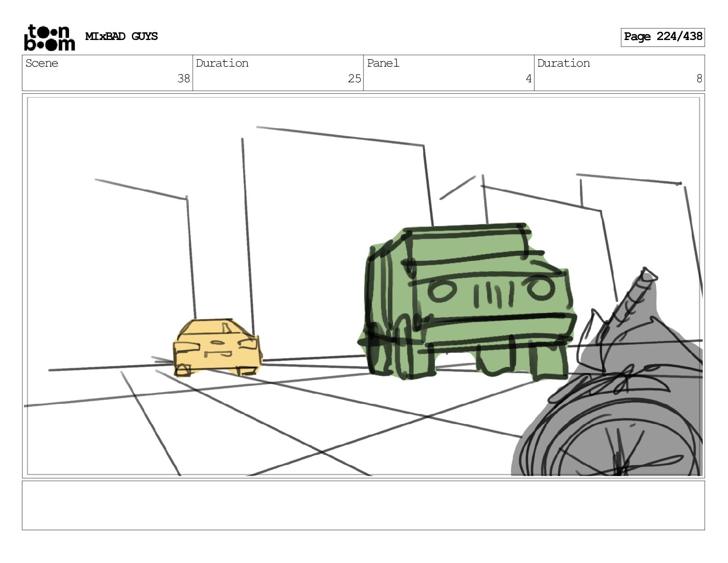Viewport: 728px width, 563px height.
Task: Select the scene number value '38'
Action: click(x=183, y=79)
